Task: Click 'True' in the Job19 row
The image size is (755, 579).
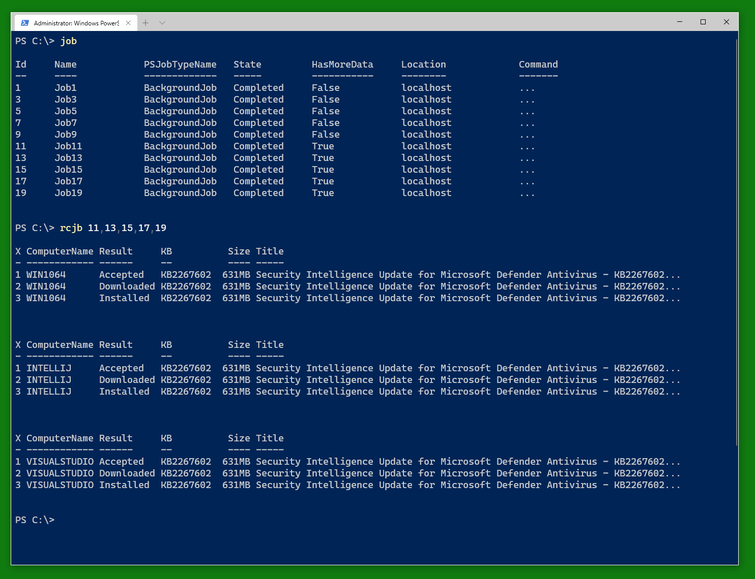Action: [x=323, y=193]
